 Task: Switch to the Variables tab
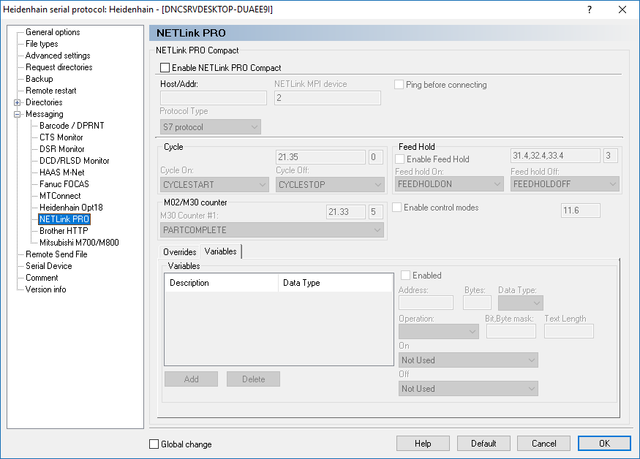pyautogui.click(x=220, y=251)
